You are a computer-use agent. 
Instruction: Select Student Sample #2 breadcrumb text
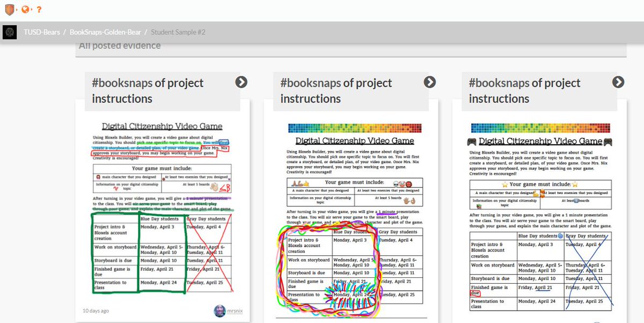point(178,32)
